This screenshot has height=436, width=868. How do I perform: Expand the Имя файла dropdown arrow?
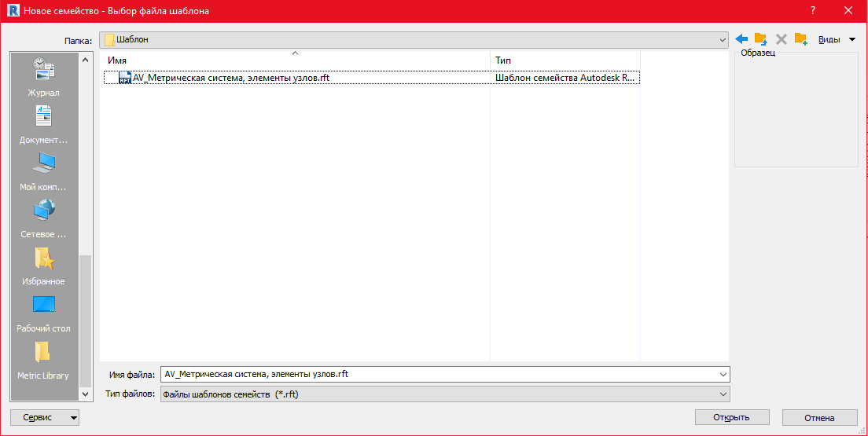coord(723,375)
